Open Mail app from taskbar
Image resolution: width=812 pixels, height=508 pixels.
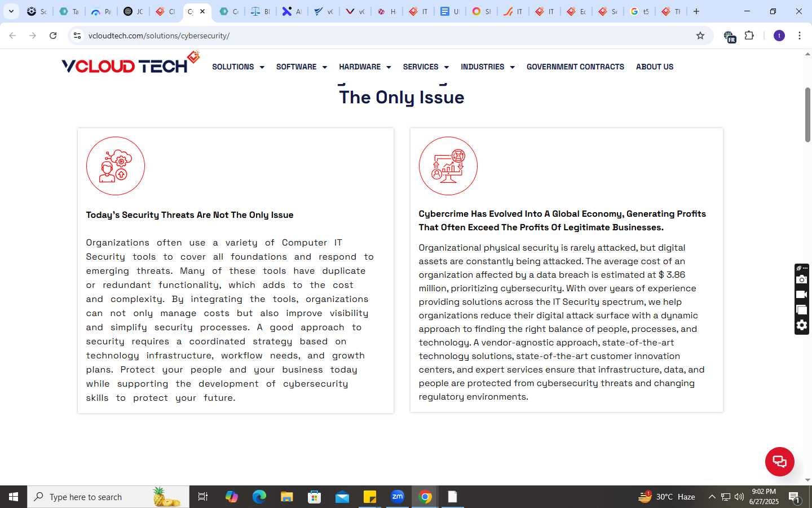pos(342,497)
